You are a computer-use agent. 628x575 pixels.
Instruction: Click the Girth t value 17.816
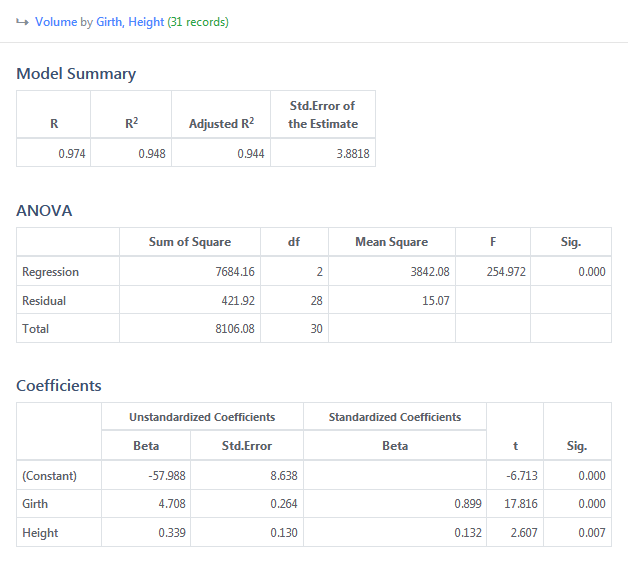pyautogui.click(x=521, y=504)
